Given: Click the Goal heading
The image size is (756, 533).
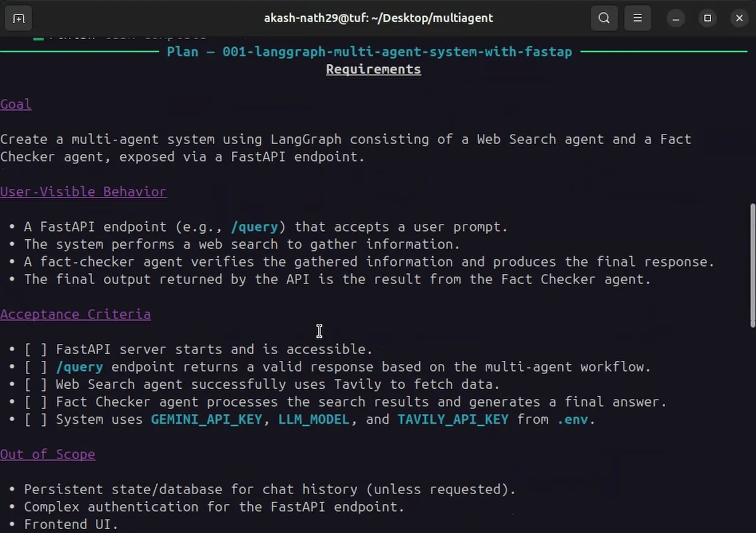Looking at the screenshot, I should pos(16,104).
